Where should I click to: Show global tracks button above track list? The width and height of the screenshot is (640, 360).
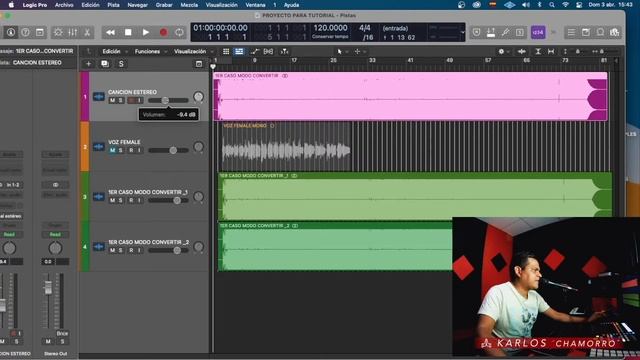(x=199, y=64)
